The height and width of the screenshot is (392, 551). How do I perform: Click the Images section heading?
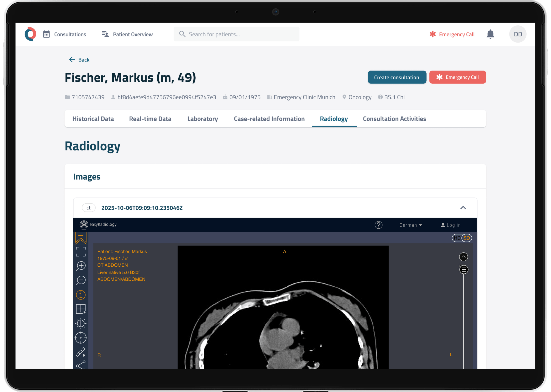click(x=87, y=177)
